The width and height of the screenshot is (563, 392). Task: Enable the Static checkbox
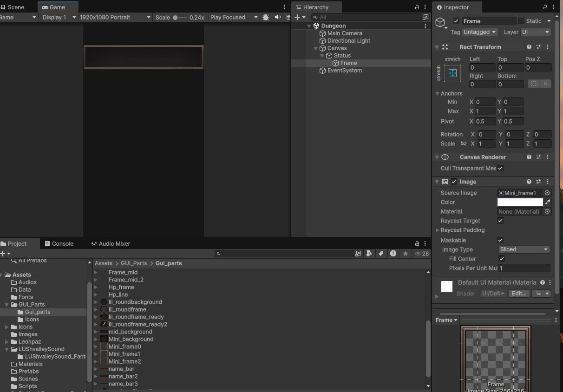(x=521, y=21)
